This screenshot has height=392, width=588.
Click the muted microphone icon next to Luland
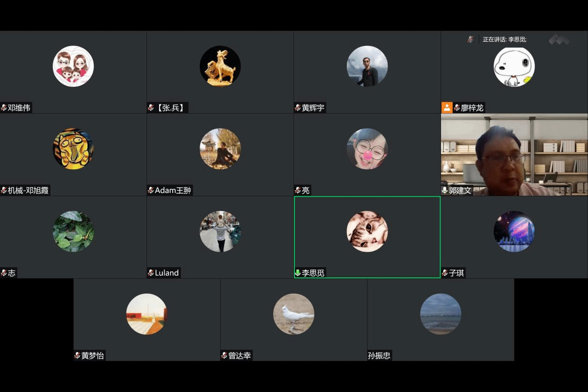151,273
